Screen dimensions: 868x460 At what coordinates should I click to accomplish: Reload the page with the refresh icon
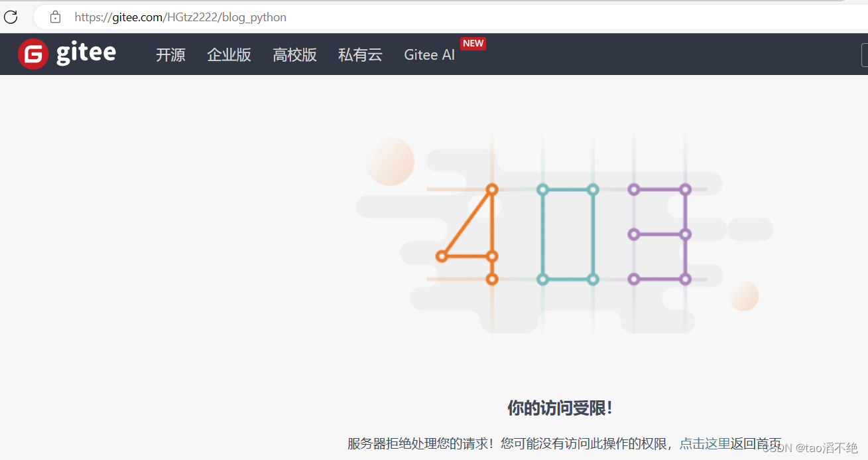[x=11, y=17]
